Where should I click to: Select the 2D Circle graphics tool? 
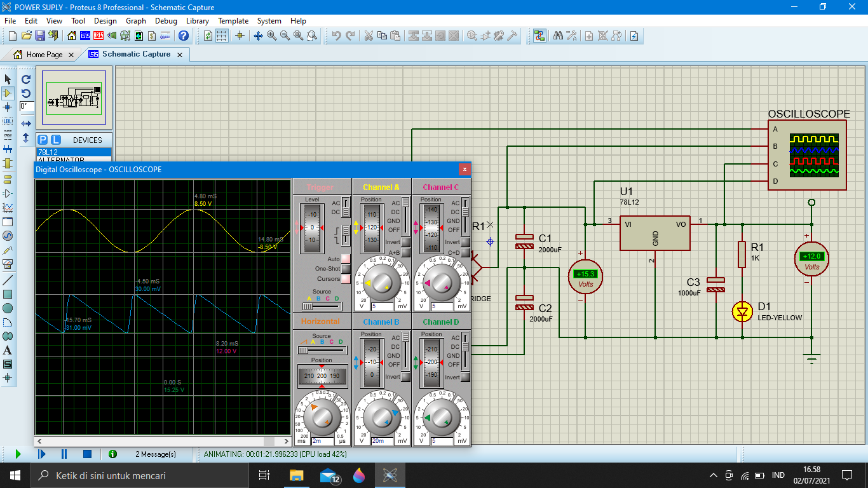coord(8,308)
